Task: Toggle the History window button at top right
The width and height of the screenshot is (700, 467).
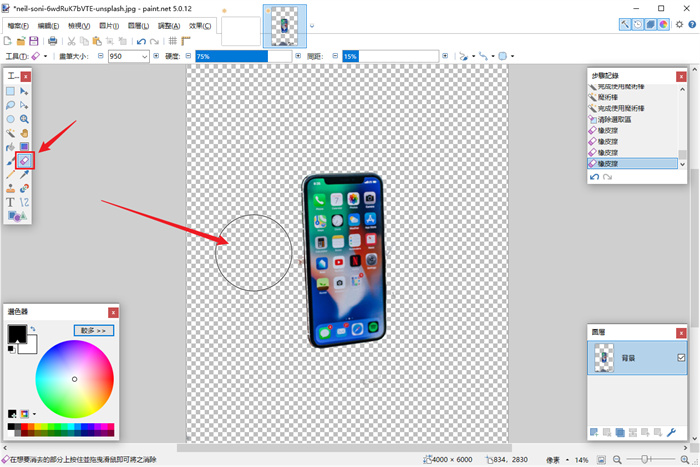Action: (636, 24)
